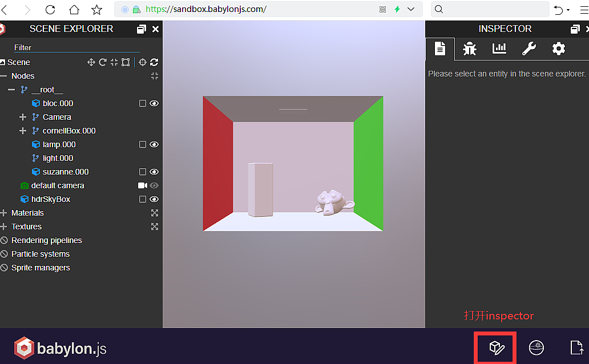Open the settings gear icon in the Inspector

pyautogui.click(x=558, y=49)
